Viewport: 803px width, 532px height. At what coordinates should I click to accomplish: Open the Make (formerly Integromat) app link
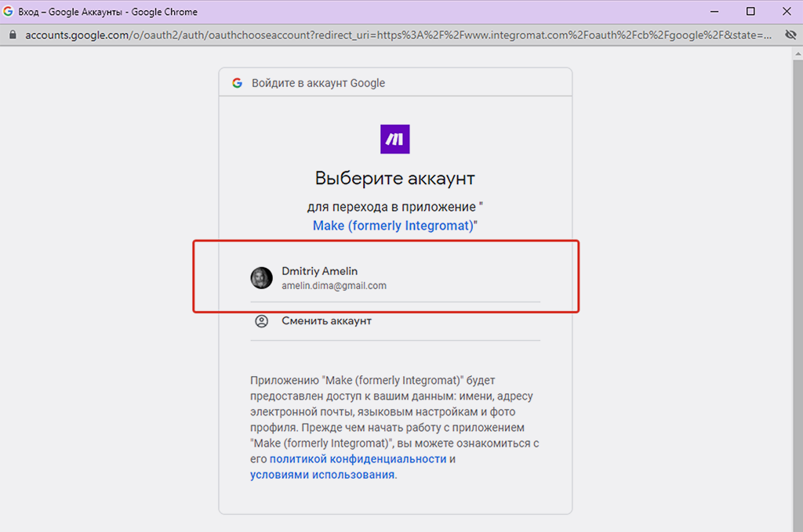point(394,226)
